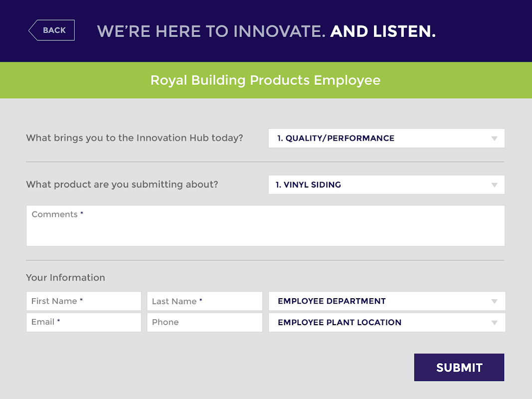Click the Your Information section heading
This screenshot has height=399, width=532.
tap(65, 277)
